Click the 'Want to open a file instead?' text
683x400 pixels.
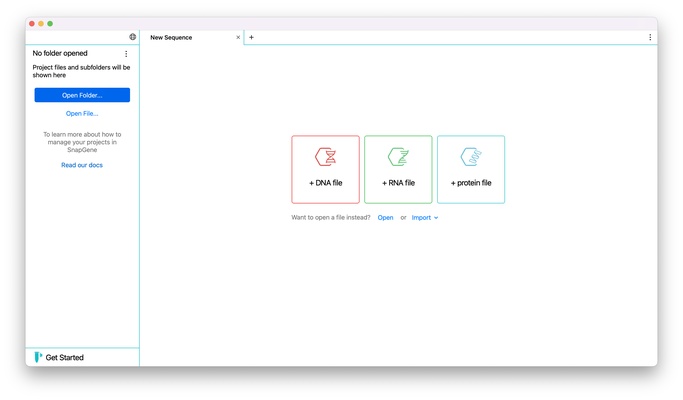coord(331,217)
